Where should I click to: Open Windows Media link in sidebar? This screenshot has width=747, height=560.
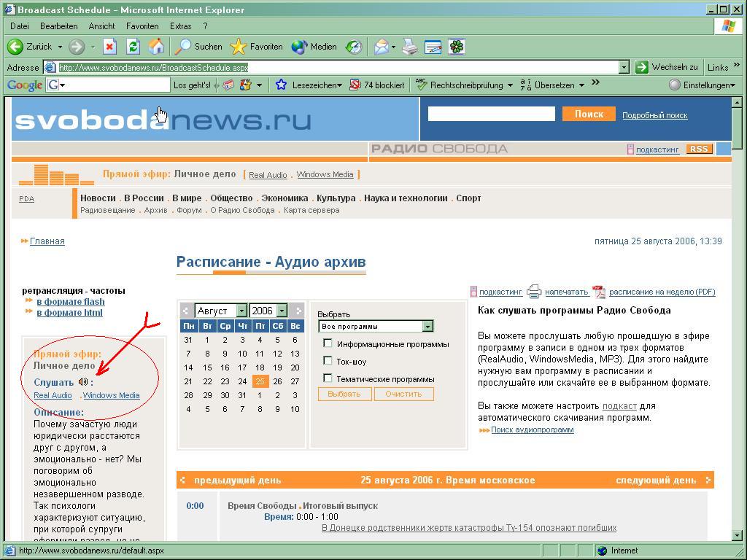111,395
